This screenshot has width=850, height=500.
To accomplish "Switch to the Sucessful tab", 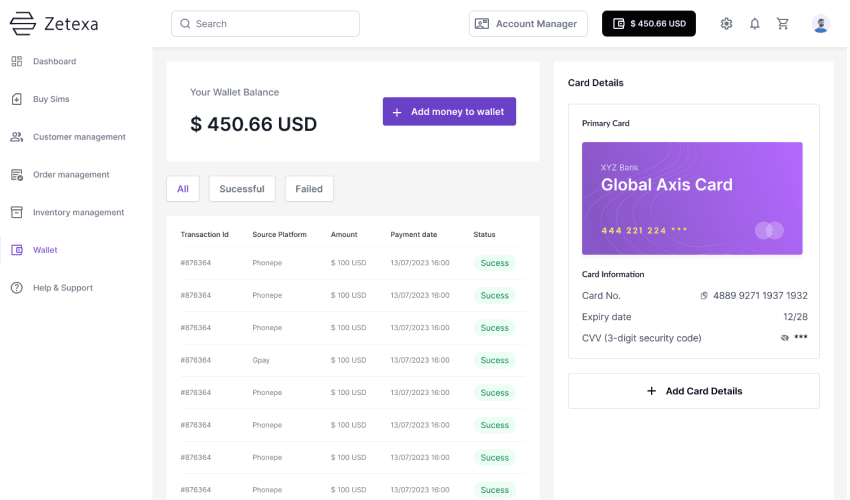I will (x=242, y=189).
